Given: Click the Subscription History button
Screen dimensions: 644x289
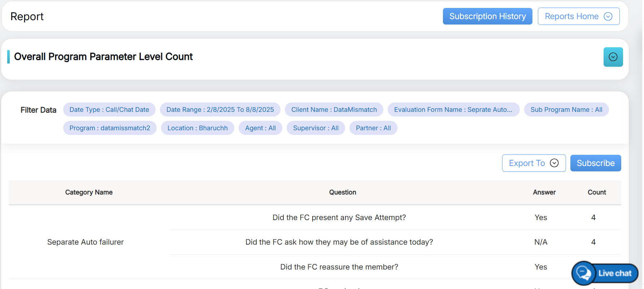Looking at the screenshot, I should pos(487,16).
